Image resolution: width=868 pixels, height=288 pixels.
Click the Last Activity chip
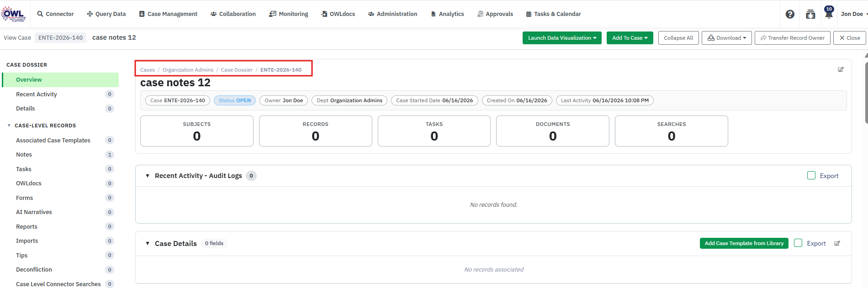point(605,100)
